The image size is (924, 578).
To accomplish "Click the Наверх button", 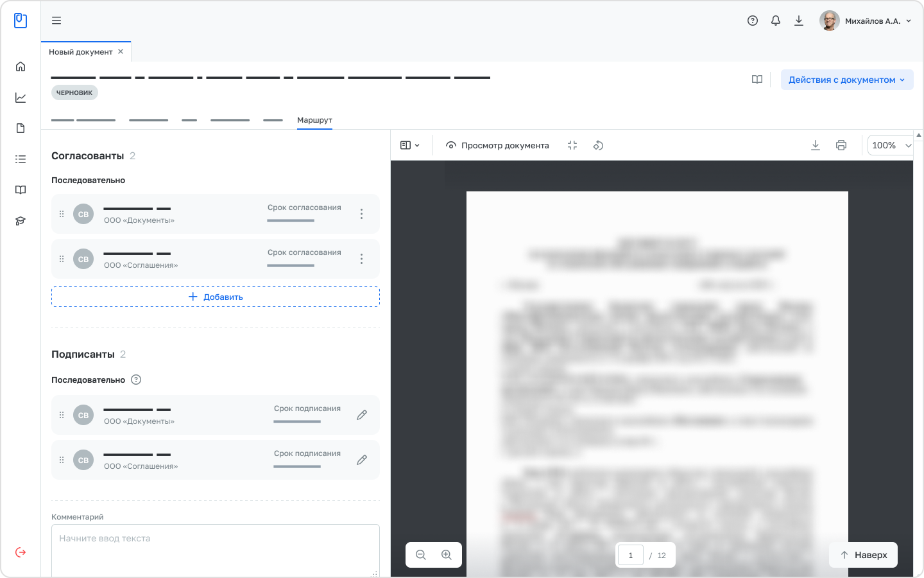I will 863,555.
